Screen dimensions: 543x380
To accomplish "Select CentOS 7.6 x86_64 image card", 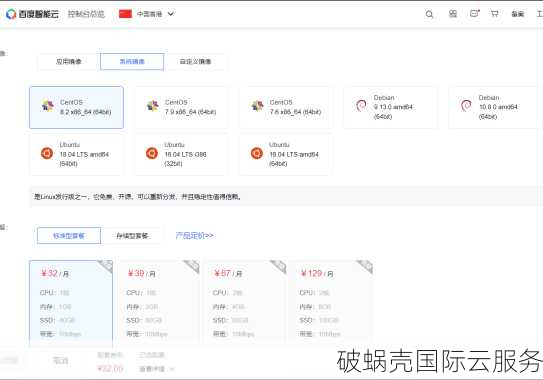I will (286, 107).
